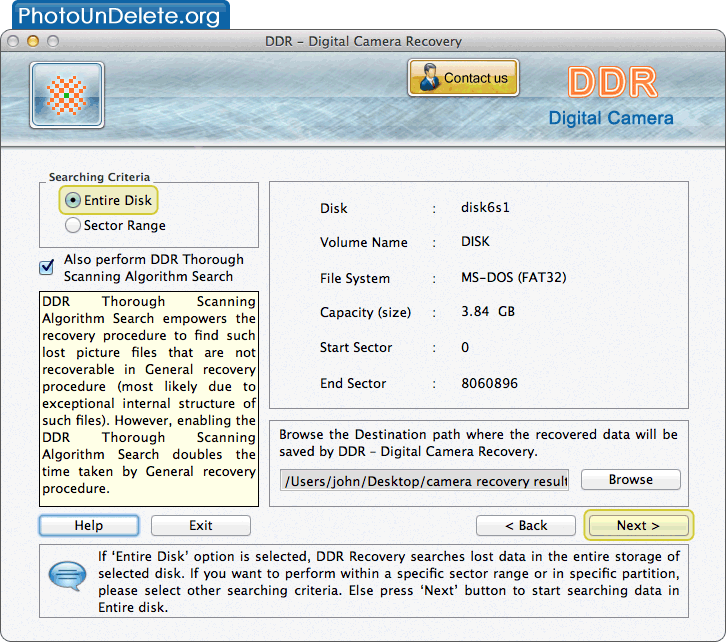Click the yellow minimize window button
The height and width of the screenshot is (642, 726).
(33, 41)
